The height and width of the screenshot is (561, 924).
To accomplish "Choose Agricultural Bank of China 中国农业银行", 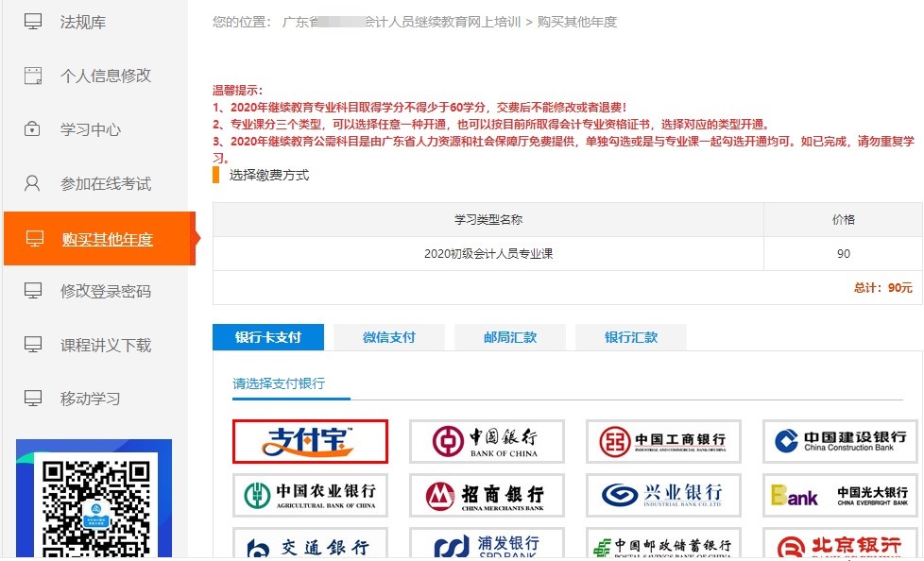I will click(x=310, y=495).
